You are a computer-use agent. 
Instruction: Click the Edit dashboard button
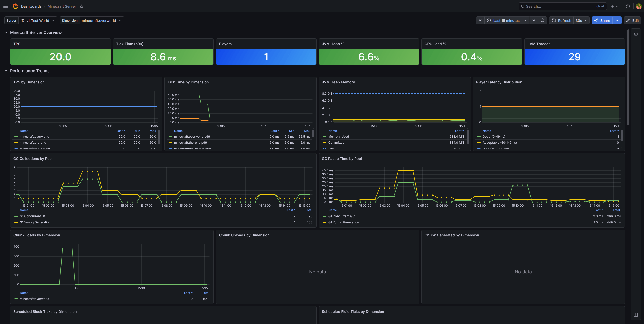pos(632,20)
